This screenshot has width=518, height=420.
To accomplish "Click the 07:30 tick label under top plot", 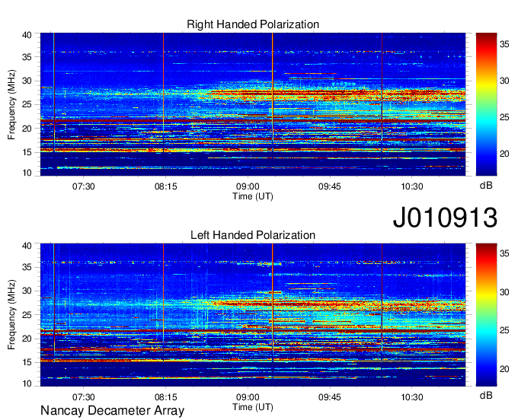I will 84,186.
